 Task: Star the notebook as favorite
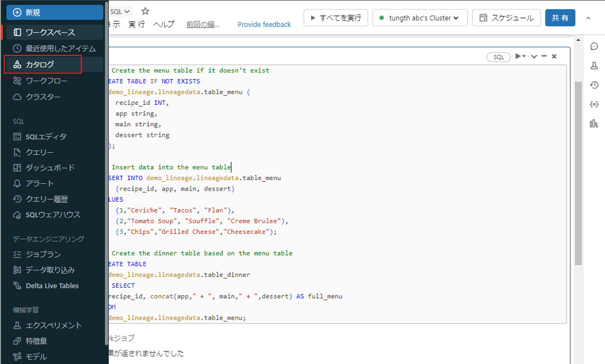145,11
